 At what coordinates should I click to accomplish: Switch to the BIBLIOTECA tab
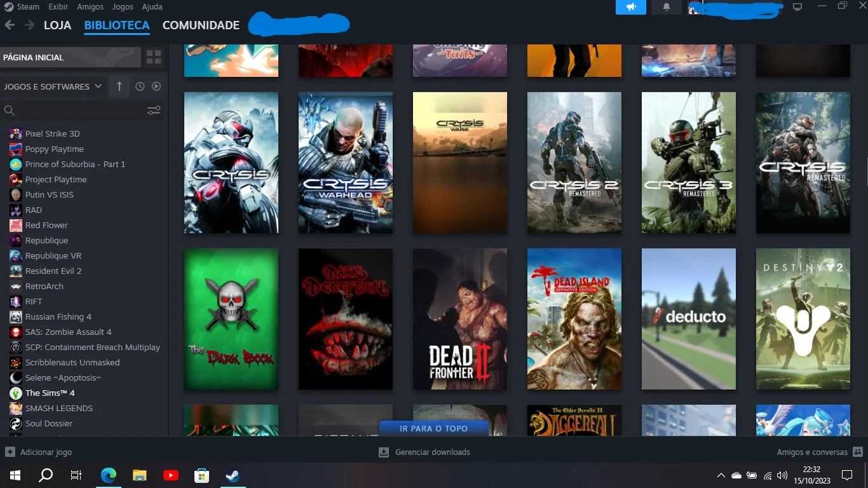[117, 25]
